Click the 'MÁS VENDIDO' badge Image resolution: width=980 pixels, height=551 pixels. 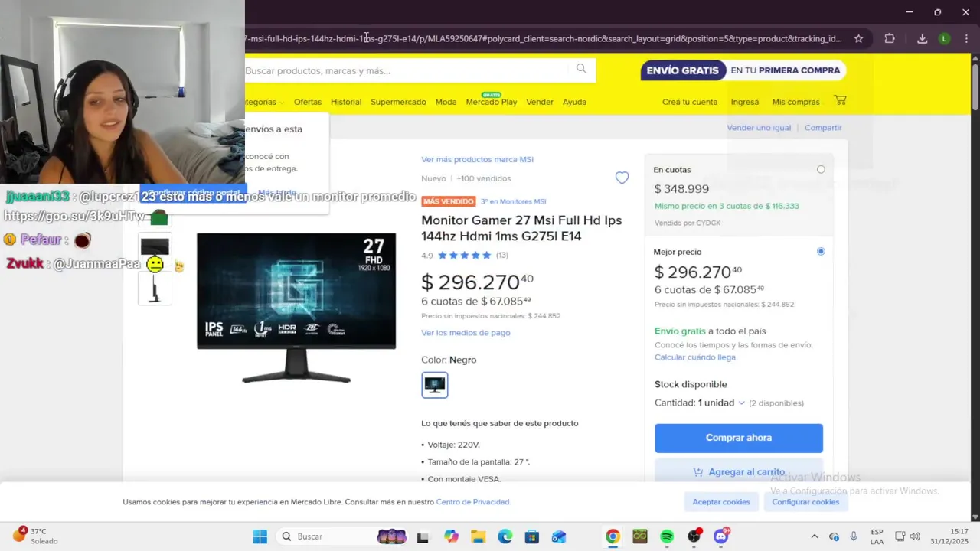(x=448, y=201)
